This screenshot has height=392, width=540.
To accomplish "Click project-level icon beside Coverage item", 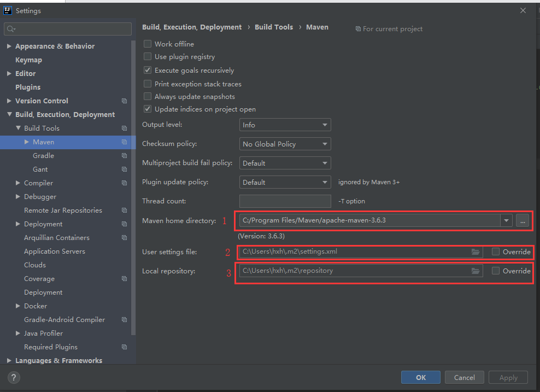I will pos(124,279).
